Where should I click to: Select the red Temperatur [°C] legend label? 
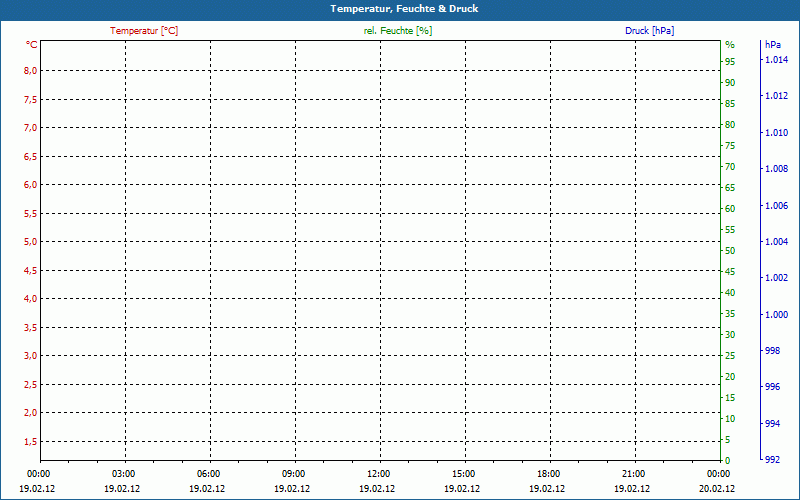[x=144, y=31]
